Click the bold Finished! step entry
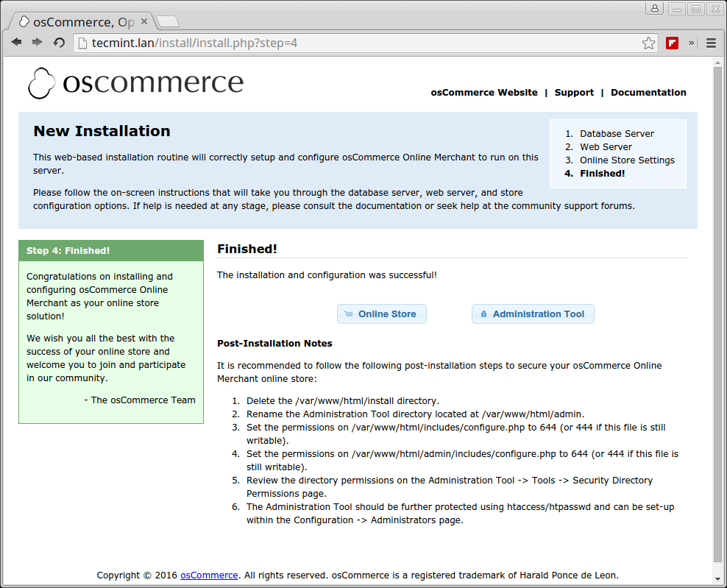This screenshot has height=588, width=727. point(602,174)
